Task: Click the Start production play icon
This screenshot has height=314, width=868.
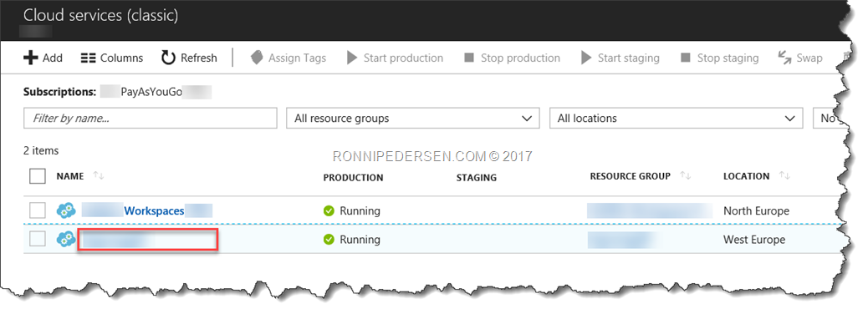Action: 352,58
